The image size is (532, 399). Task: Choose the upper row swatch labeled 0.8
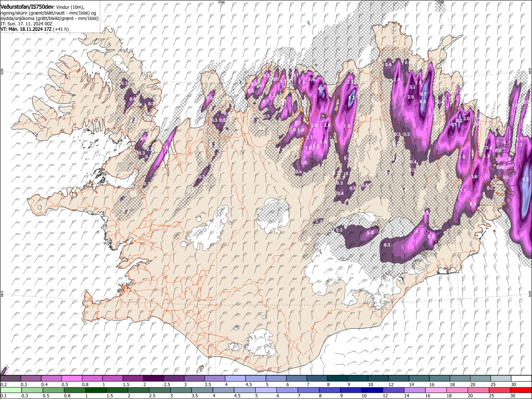(x=92, y=379)
